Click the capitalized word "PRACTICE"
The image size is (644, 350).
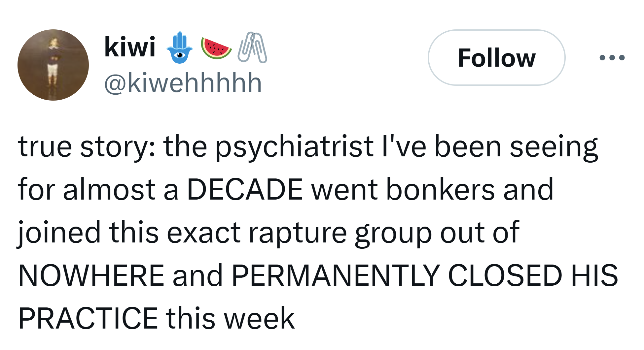[x=88, y=318]
